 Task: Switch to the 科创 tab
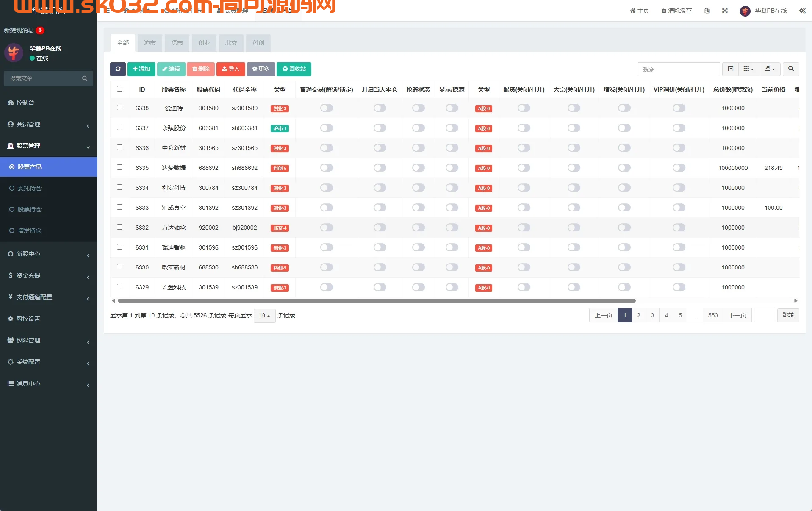[258, 43]
